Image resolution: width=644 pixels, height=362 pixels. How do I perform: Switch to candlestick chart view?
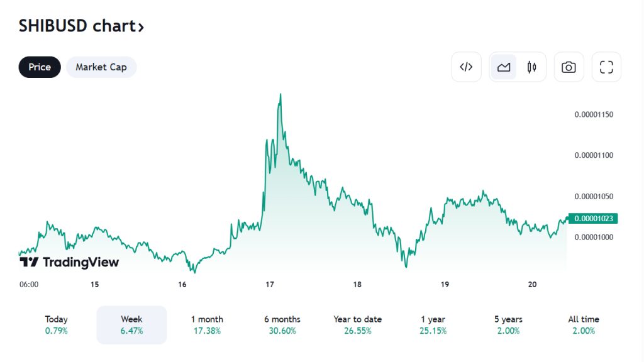click(x=531, y=67)
